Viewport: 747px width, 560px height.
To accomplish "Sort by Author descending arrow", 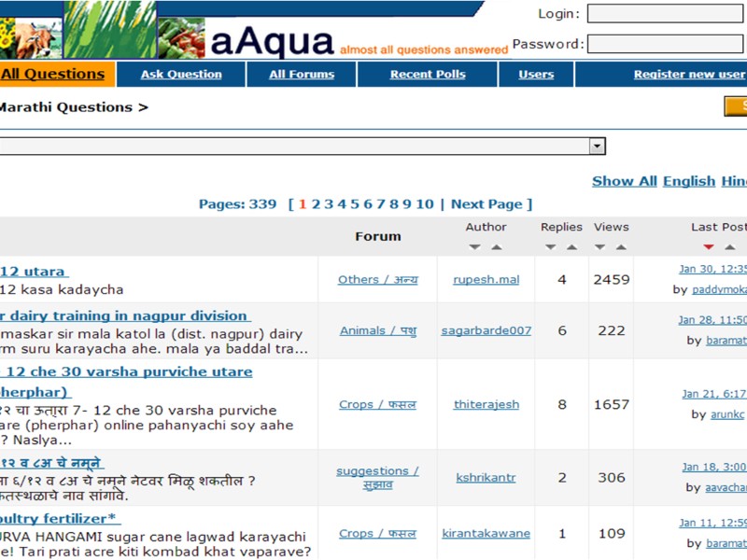I will tap(474, 247).
